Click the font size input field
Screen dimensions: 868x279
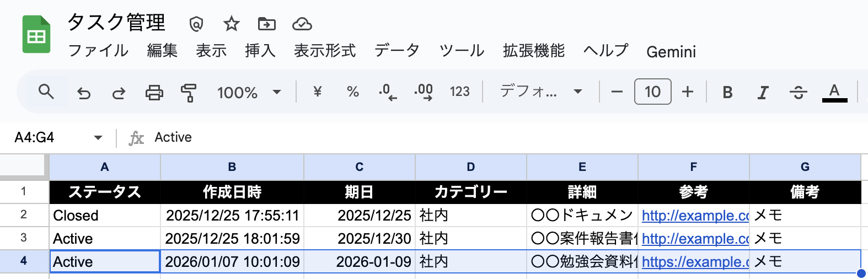652,92
